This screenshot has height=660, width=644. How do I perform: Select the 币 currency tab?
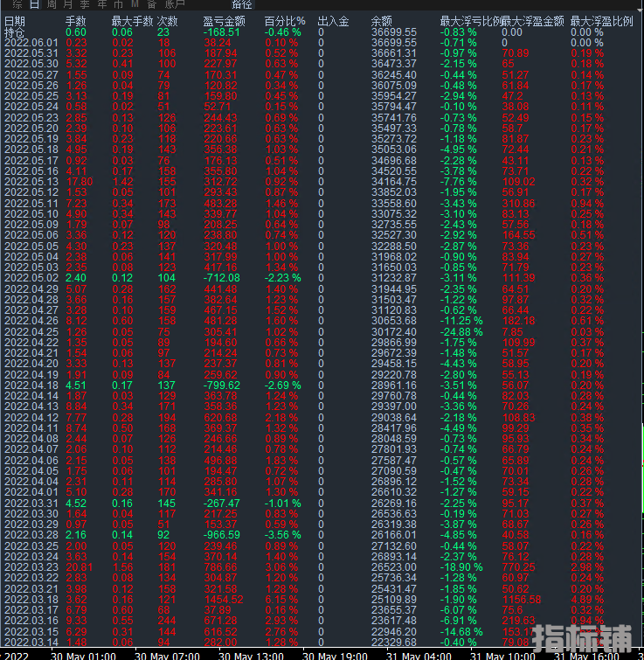tap(118, 5)
